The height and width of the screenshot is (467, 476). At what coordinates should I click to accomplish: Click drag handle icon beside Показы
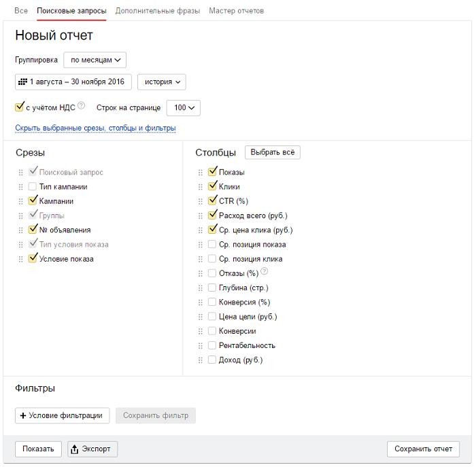pos(201,173)
